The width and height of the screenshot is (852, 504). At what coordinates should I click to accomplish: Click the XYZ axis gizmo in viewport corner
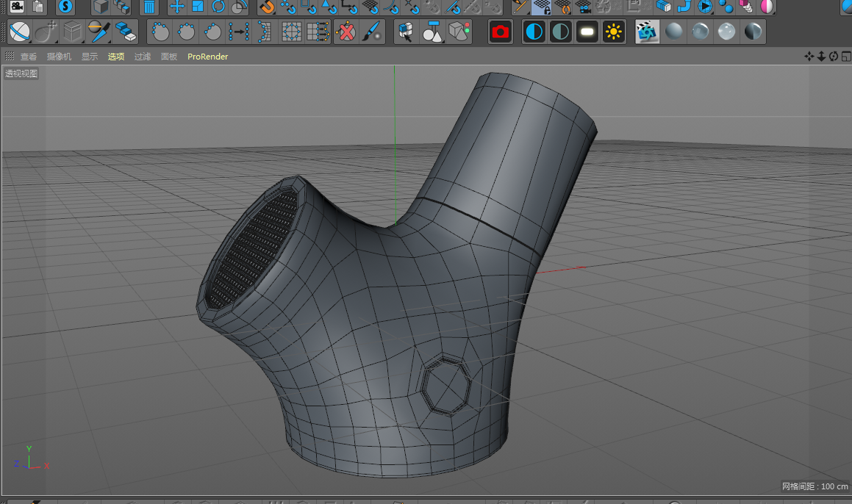(31, 458)
